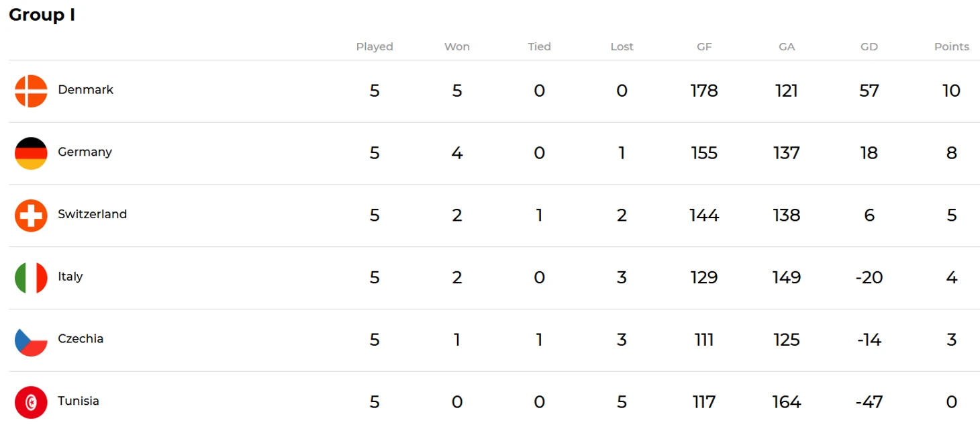Click the Italy flag icon
The width and height of the screenshot is (980, 429).
(x=31, y=278)
